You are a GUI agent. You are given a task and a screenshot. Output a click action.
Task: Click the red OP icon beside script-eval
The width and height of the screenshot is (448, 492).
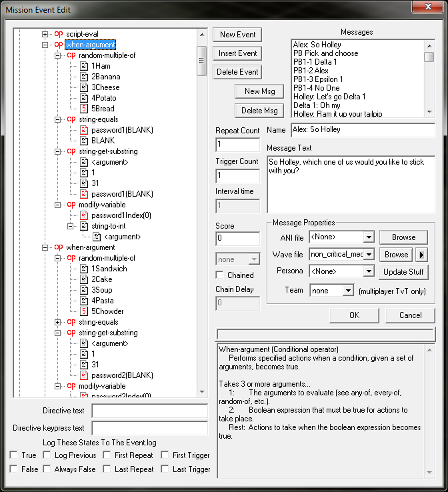(x=59, y=34)
